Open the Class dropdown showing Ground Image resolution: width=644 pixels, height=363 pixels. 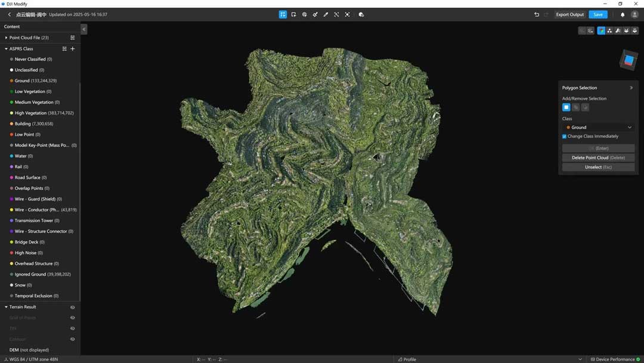click(x=598, y=127)
